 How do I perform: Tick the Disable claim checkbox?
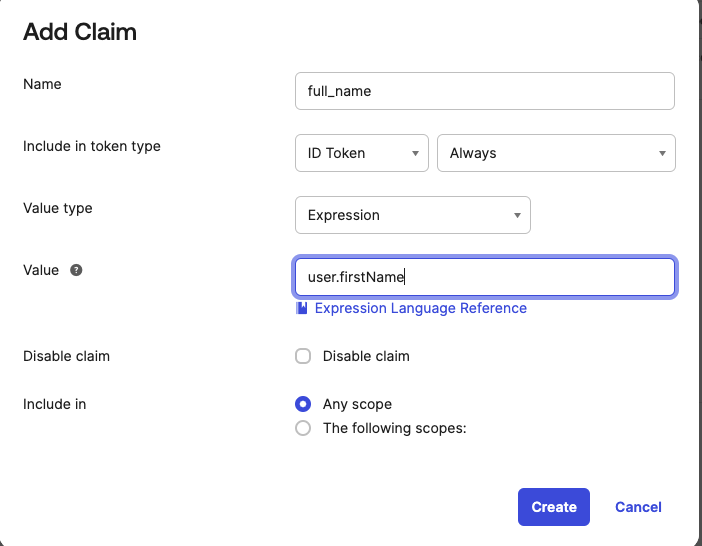[x=303, y=356]
